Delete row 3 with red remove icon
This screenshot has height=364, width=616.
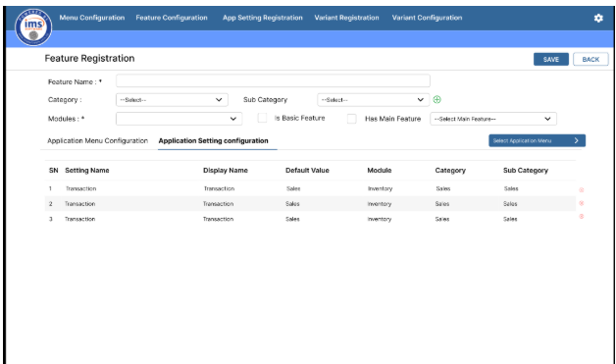(582, 216)
